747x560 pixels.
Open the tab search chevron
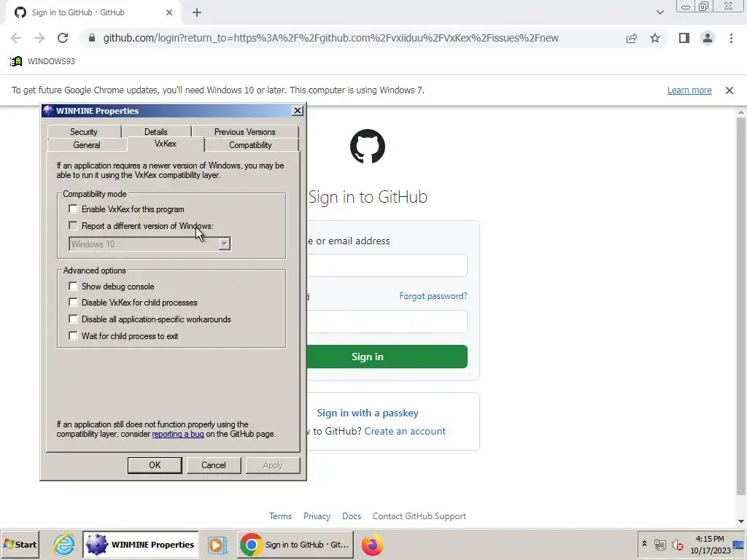(659, 13)
